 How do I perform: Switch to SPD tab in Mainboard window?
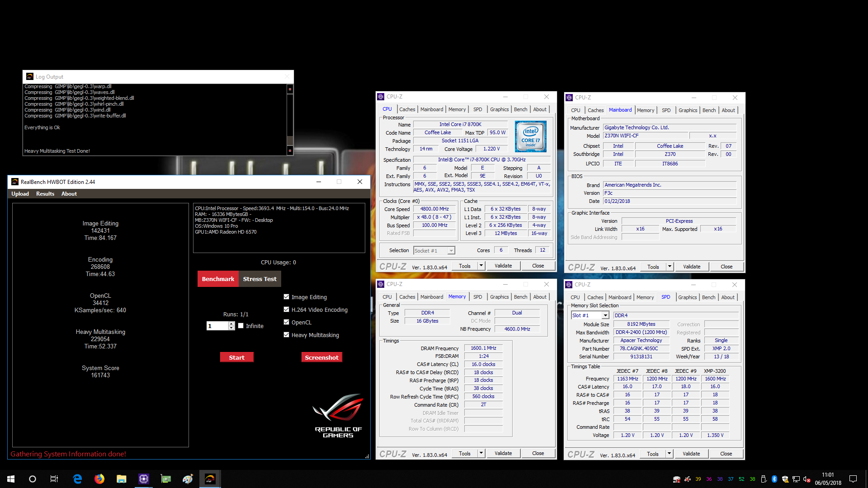tap(666, 110)
